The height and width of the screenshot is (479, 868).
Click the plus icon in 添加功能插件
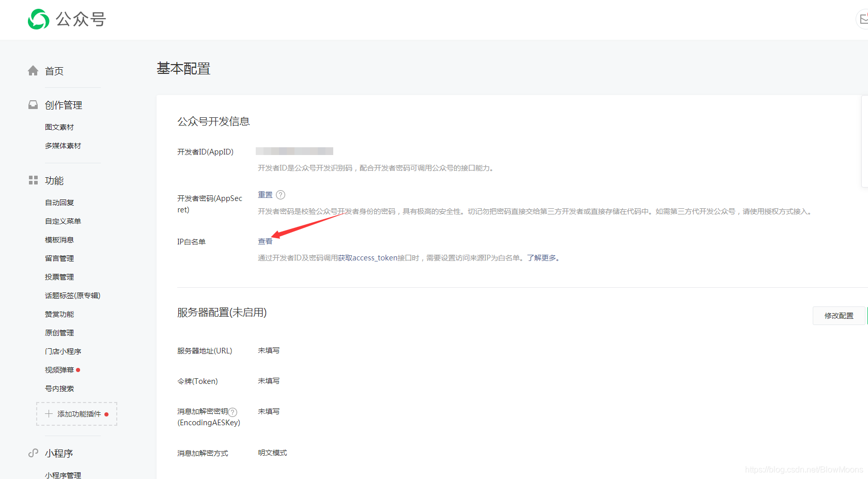[49, 414]
